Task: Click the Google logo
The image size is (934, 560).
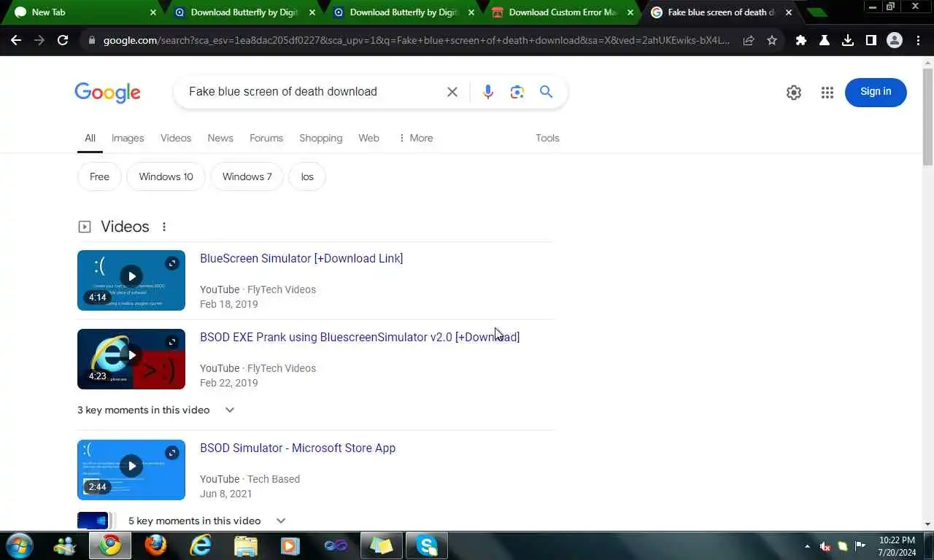Action: pyautogui.click(x=107, y=93)
